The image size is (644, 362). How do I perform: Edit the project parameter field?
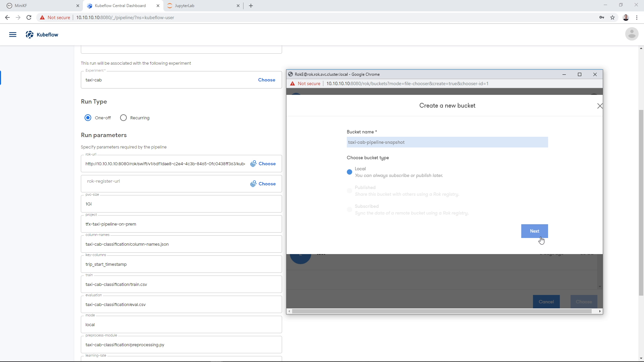(x=181, y=224)
